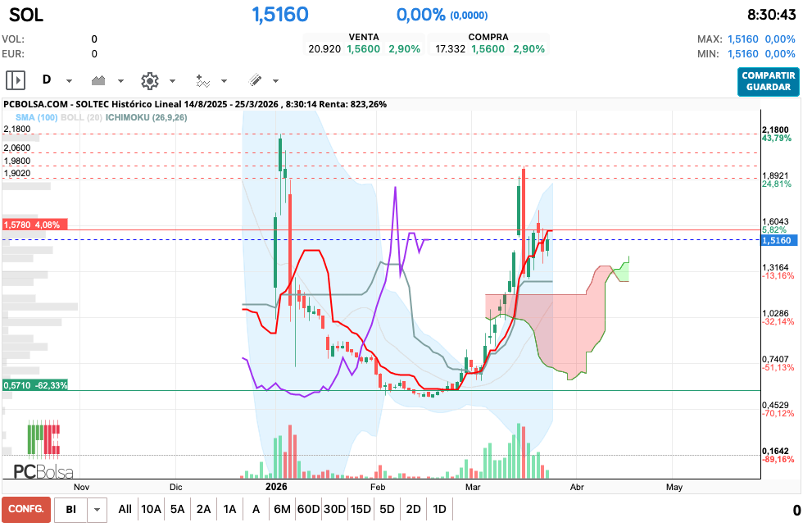Select the 2D time range
This screenshot has width=812, height=527.
coord(413,510)
